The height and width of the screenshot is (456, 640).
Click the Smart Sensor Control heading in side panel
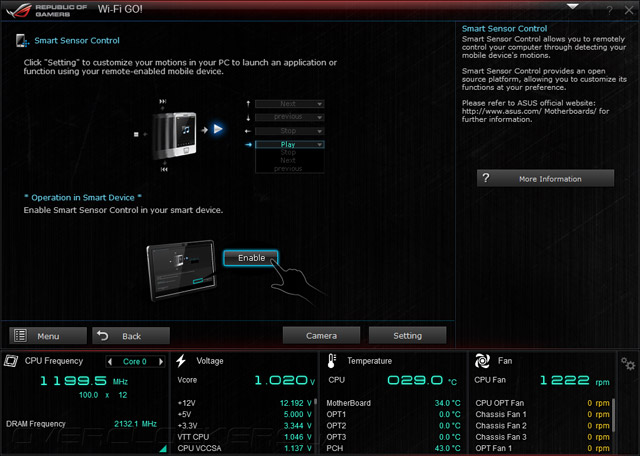coord(504,29)
